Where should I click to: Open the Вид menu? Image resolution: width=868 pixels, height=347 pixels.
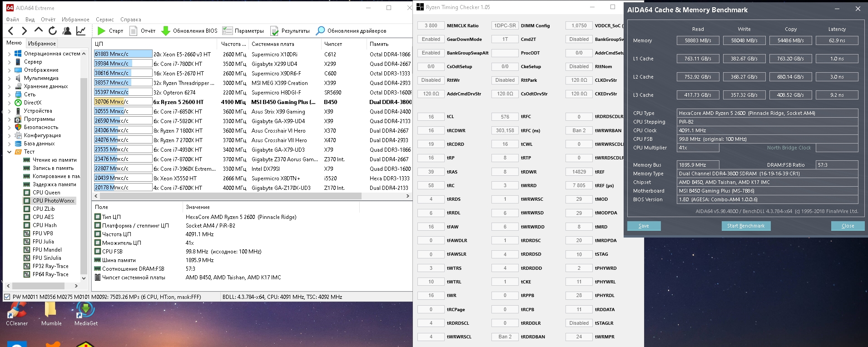(30, 20)
